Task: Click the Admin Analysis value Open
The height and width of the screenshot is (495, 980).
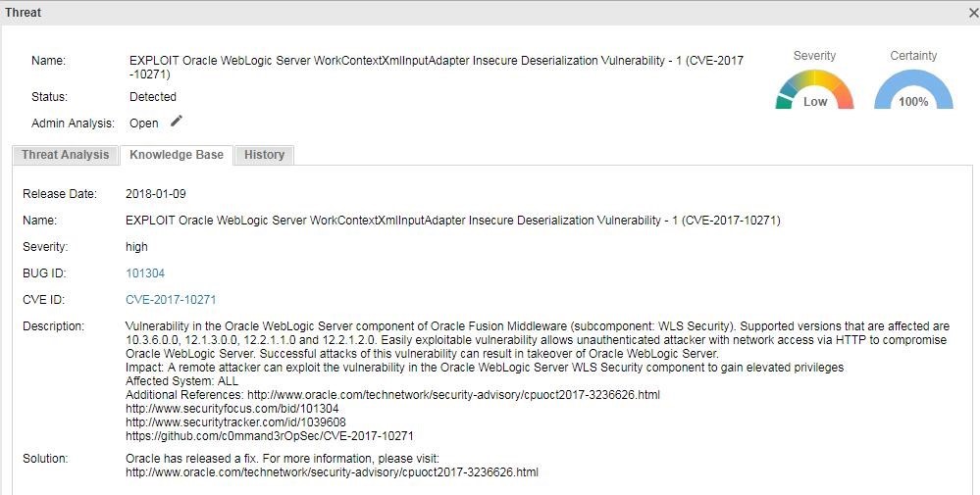Action: [144, 123]
